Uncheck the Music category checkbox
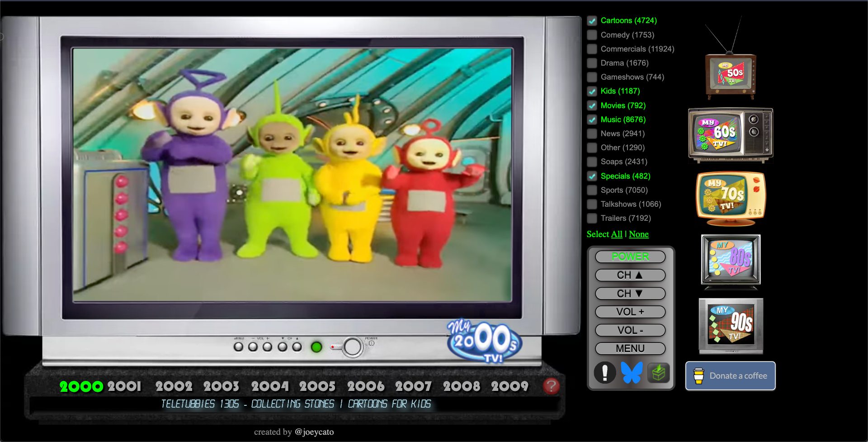This screenshot has height=442, width=868. [592, 119]
